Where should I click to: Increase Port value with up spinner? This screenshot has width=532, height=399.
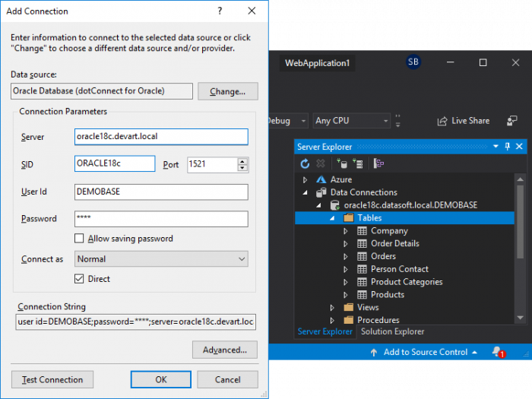pos(242,161)
